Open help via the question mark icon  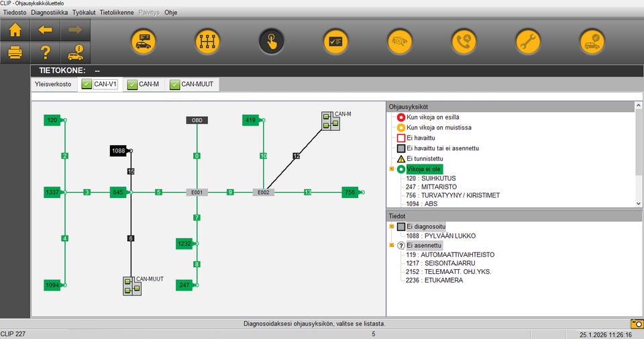pyautogui.click(x=45, y=52)
